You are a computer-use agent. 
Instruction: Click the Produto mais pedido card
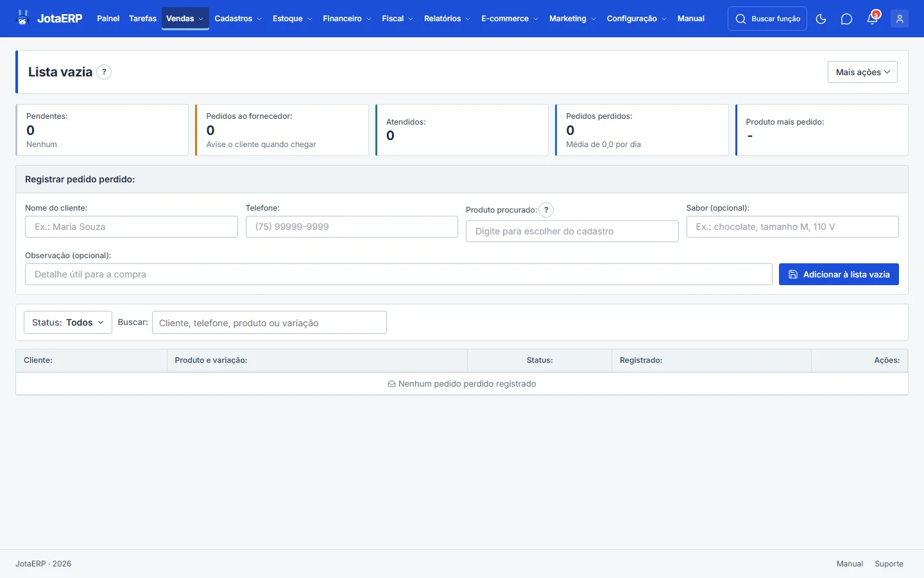click(822, 130)
